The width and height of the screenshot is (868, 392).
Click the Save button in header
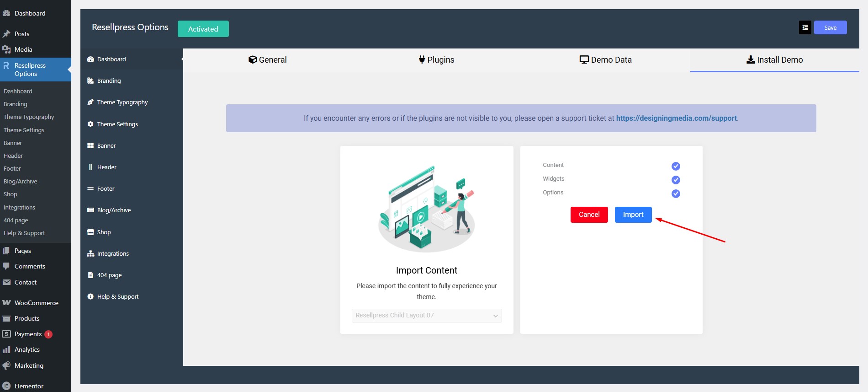pyautogui.click(x=830, y=28)
